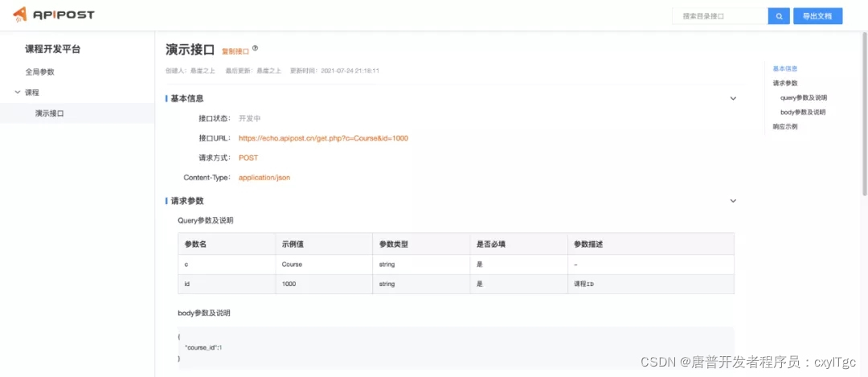
Task: Collapse the 基本信息 section chevron
Action: click(733, 99)
